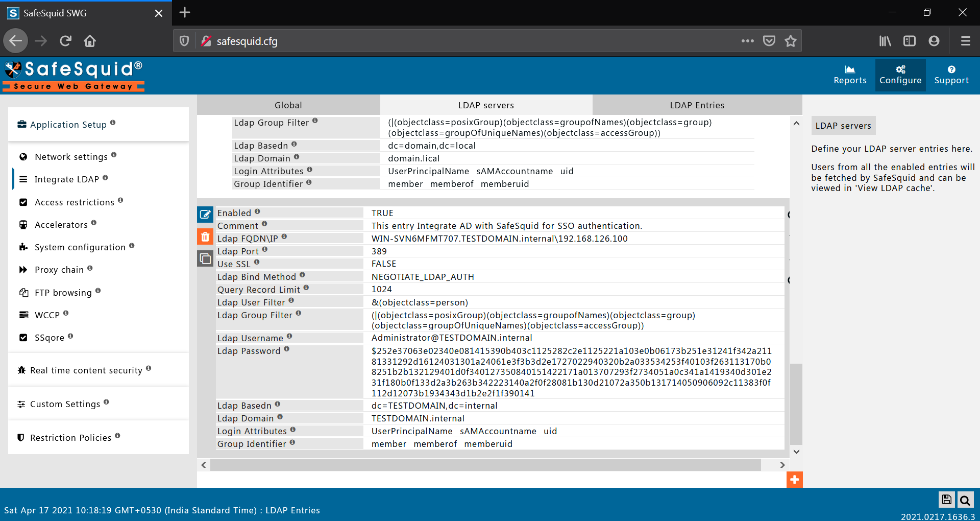Open System configuration in sidebar
This screenshot has height=521, width=980.
pyautogui.click(x=80, y=247)
